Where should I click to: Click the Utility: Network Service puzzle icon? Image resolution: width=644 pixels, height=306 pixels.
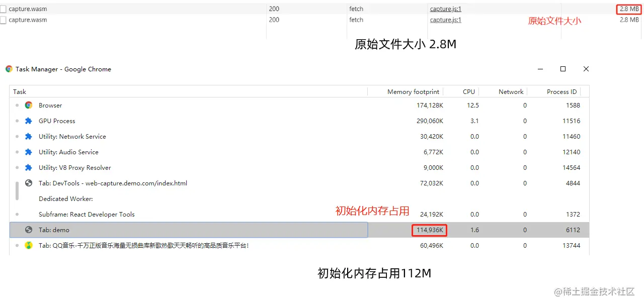pyautogui.click(x=29, y=136)
